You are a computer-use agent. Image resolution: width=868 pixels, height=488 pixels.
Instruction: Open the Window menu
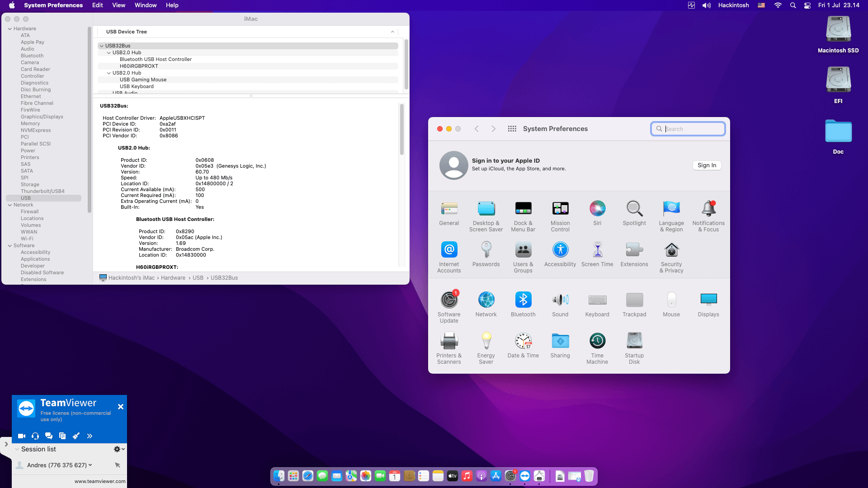[146, 5]
